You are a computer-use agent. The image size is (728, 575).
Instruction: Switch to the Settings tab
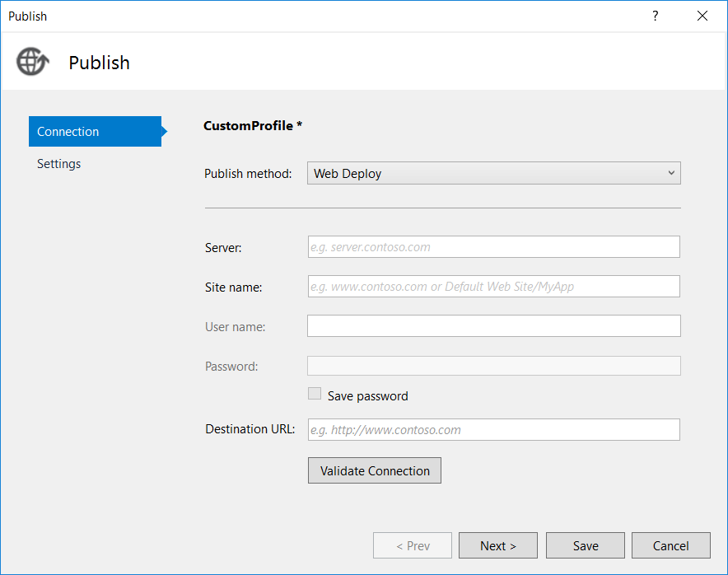[58, 163]
